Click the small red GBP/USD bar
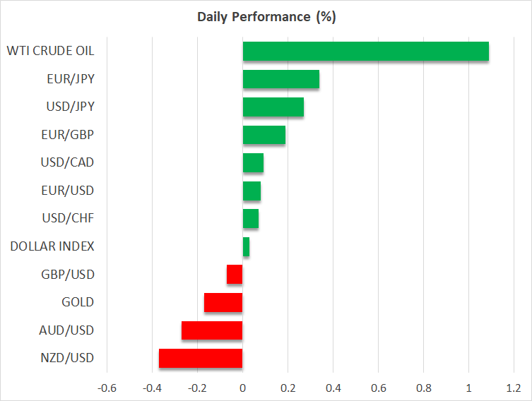 coord(235,275)
